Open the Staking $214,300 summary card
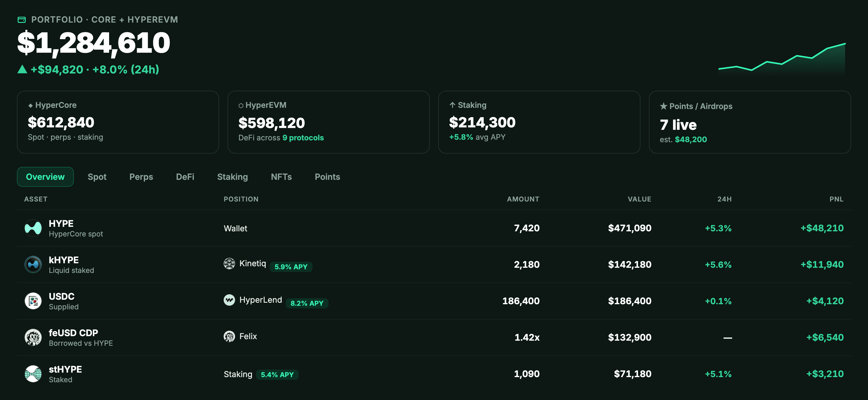The height and width of the screenshot is (400, 868). coord(539,122)
